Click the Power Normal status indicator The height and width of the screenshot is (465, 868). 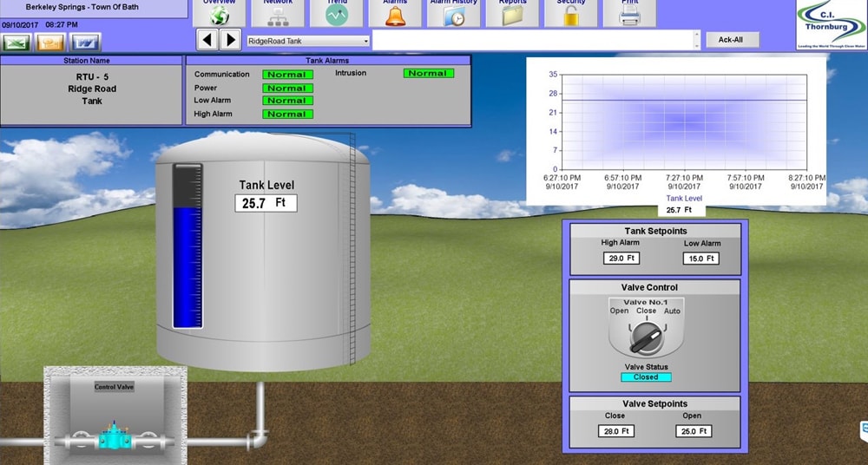coord(287,88)
